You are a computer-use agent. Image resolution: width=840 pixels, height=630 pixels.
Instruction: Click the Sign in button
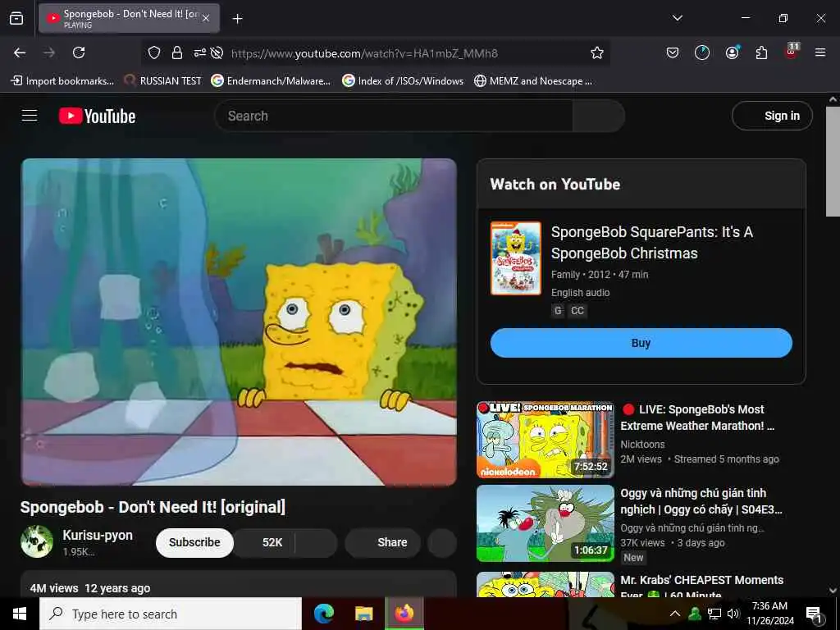click(772, 116)
